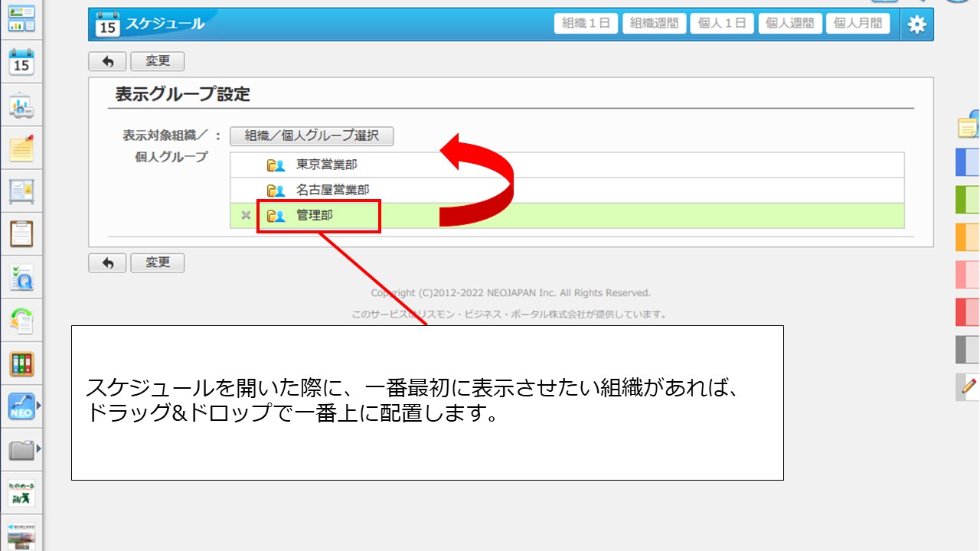
Task: Expand the arrow next to gray folder icon
Action: click(39, 448)
